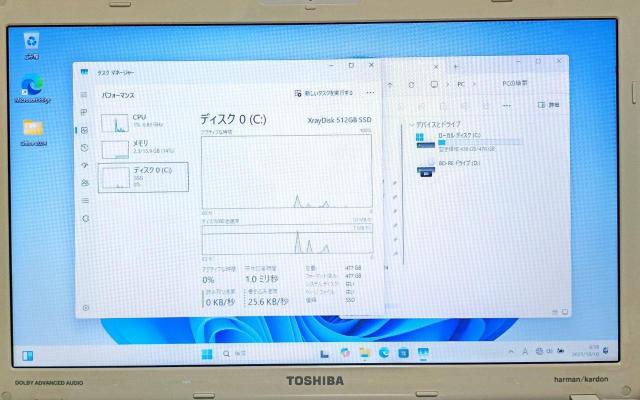Open Microsoft Store from taskbar
Image resolution: width=640 pixels, height=400 pixels.
[x=403, y=353]
